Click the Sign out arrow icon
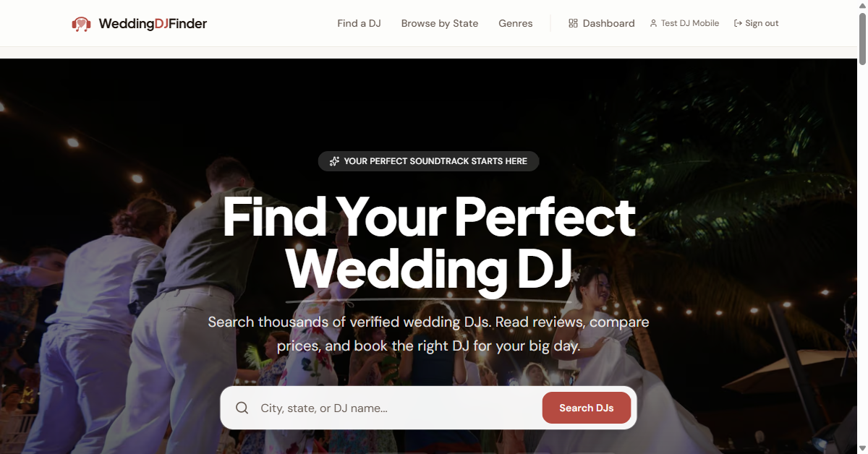This screenshot has width=868, height=454. pyautogui.click(x=738, y=23)
